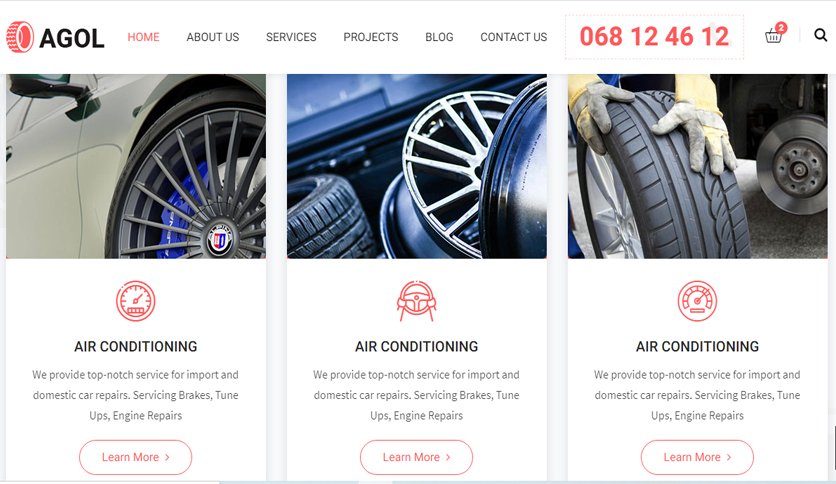This screenshot has width=836, height=484.
Task: Click the cart badge showing 2
Action: pos(781,27)
